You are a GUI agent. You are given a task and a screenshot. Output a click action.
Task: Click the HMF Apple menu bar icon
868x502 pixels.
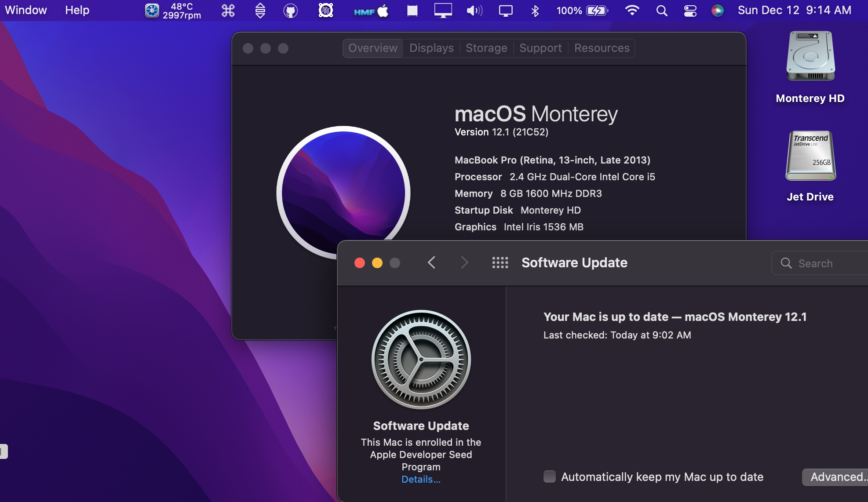(371, 11)
